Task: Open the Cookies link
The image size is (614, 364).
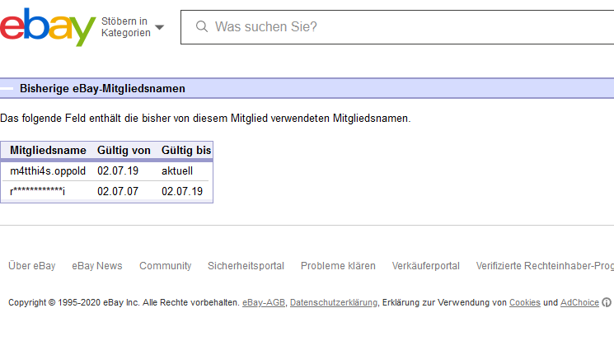Action: [525, 302]
